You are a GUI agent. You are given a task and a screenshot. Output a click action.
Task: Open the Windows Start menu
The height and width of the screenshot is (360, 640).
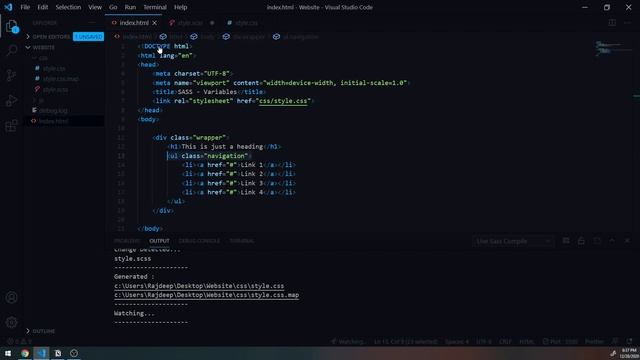[x=8, y=353]
